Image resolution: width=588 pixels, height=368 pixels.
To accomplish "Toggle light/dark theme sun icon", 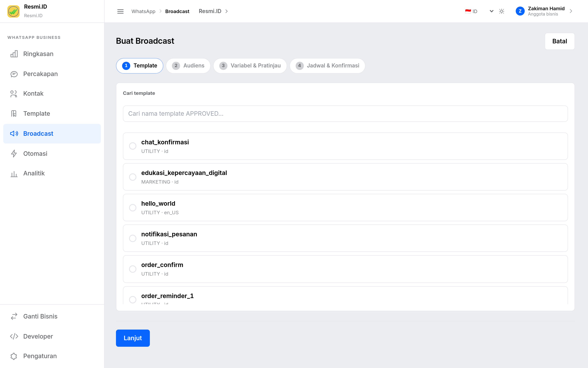I will [x=501, y=11].
